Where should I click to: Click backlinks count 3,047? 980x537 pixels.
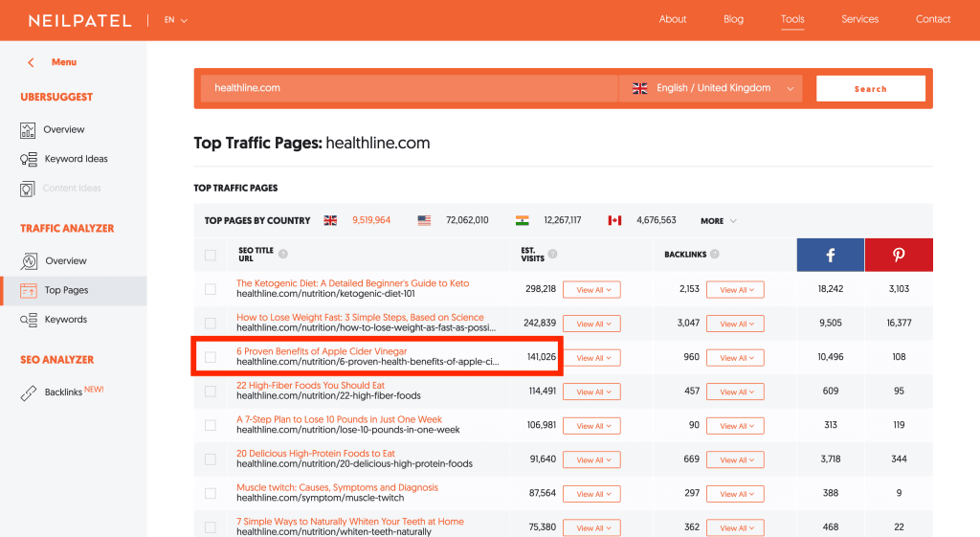688,324
